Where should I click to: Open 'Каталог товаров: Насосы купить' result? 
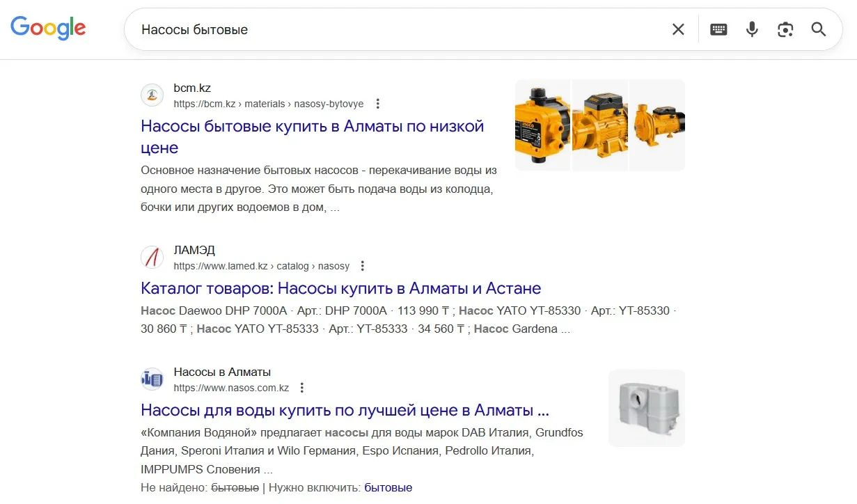click(340, 288)
